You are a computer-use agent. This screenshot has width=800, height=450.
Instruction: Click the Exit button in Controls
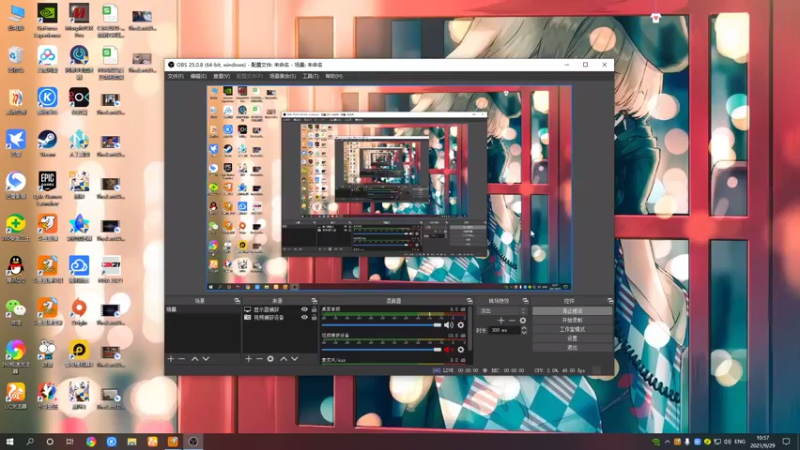(x=572, y=347)
